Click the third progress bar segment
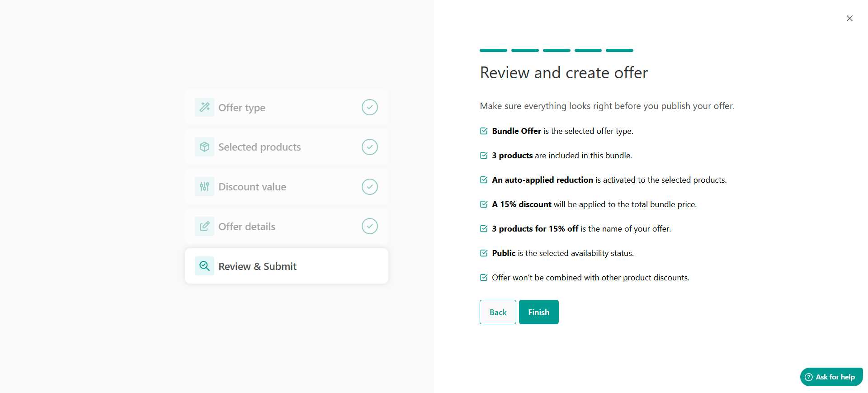Viewport: 868px width, 393px height. point(557,50)
